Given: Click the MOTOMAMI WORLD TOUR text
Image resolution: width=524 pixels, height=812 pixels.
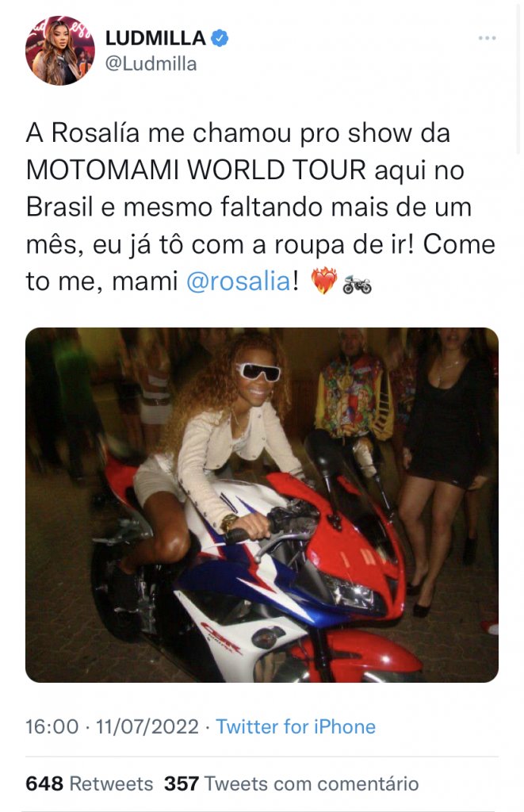Looking at the screenshot, I should pos(196,170).
